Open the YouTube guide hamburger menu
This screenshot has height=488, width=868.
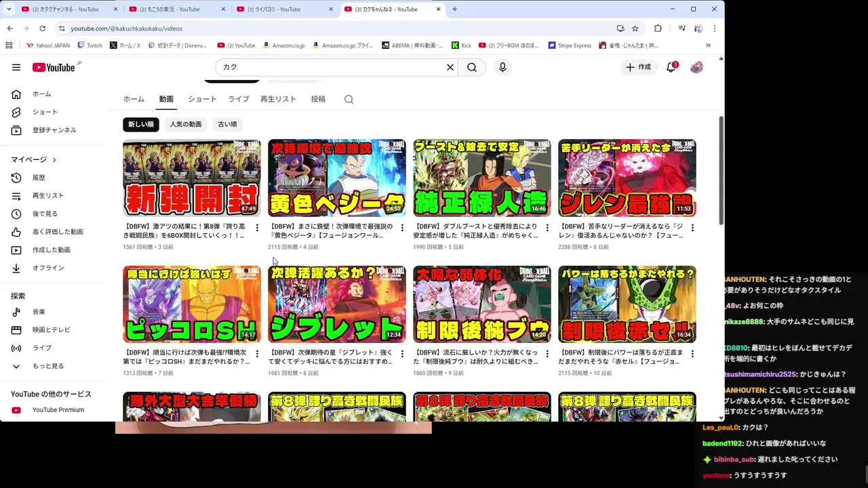[16, 67]
